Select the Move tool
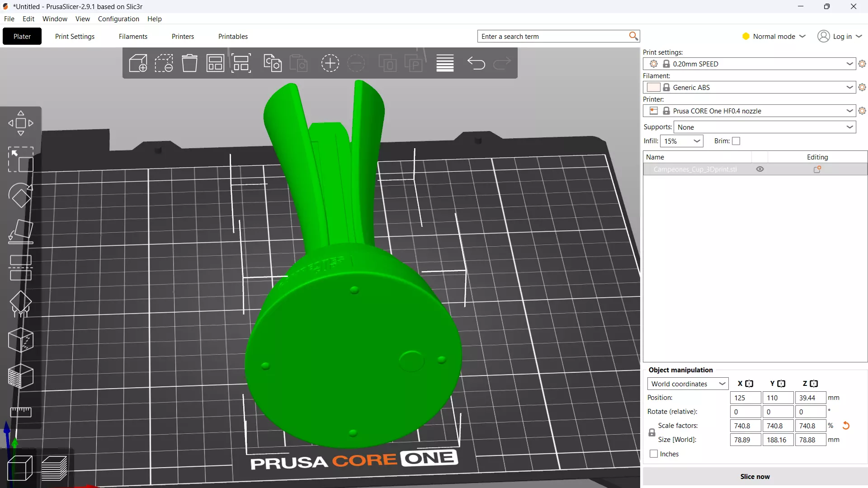868x488 pixels. pos(21,123)
